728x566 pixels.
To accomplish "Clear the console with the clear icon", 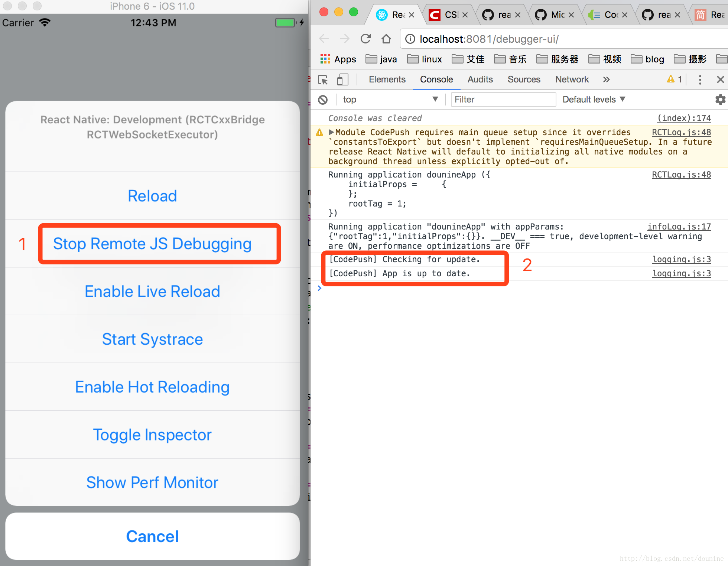I will coord(323,100).
